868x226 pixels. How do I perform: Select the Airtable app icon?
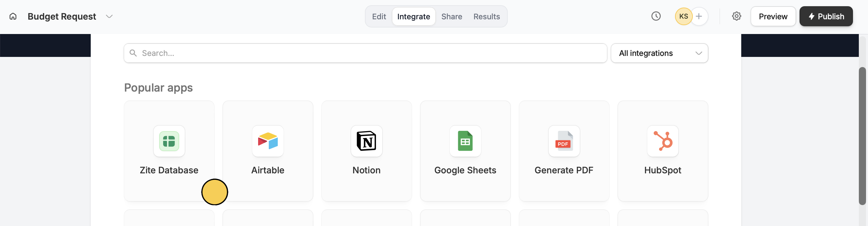point(268,141)
